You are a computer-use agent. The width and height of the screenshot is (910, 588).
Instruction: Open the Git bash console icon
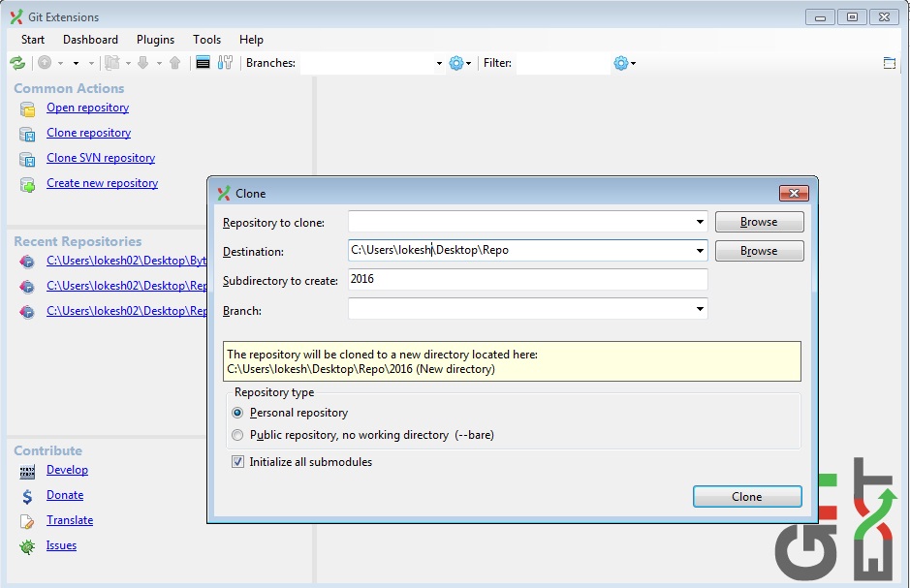203,63
